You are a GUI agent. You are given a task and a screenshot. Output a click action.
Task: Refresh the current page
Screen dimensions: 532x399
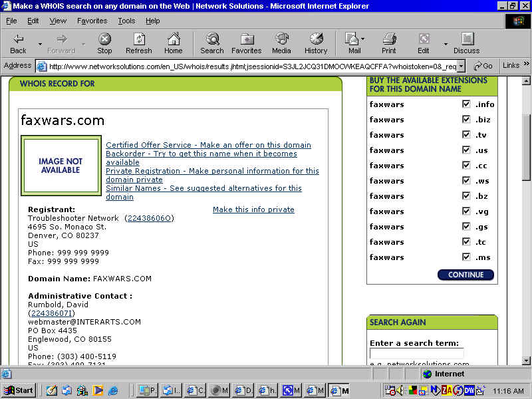[139, 43]
